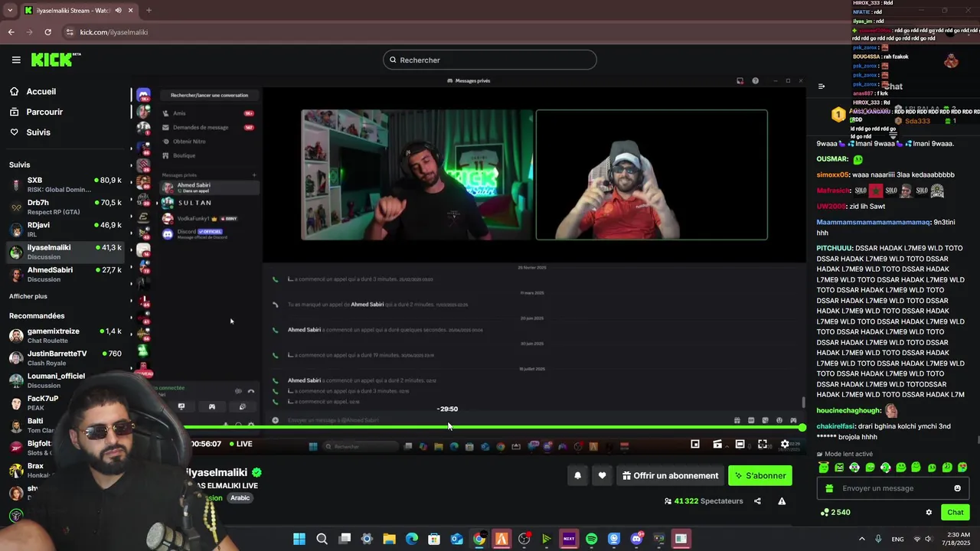Click chat username PITCHUUU
Screen dimensions: 980x551
coord(833,249)
